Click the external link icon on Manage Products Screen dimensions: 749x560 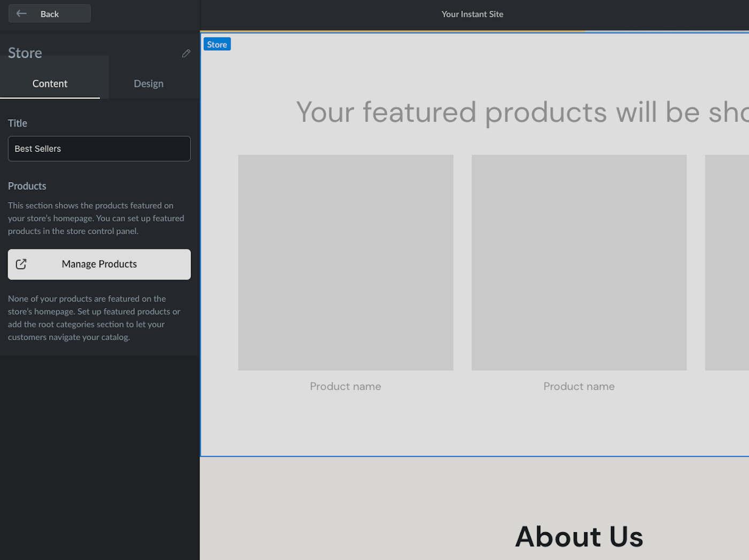click(21, 264)
